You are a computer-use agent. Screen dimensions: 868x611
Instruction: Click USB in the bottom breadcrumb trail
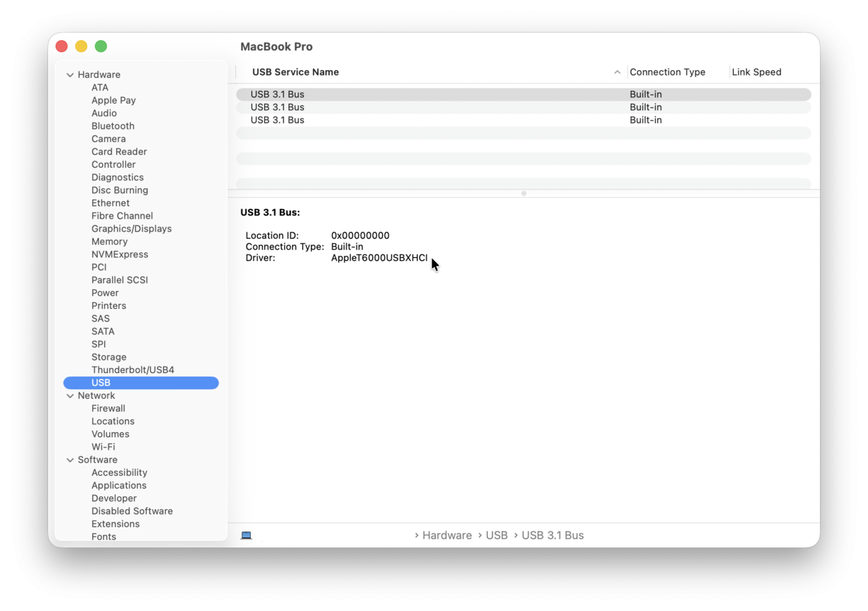497,535
